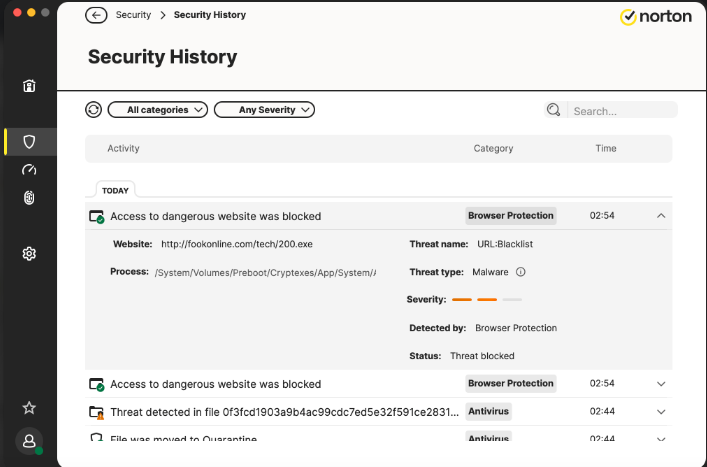Open the Privacy fingerprint sidebar icon
Viewport: 707px width, 467px height.
point(29,198)
